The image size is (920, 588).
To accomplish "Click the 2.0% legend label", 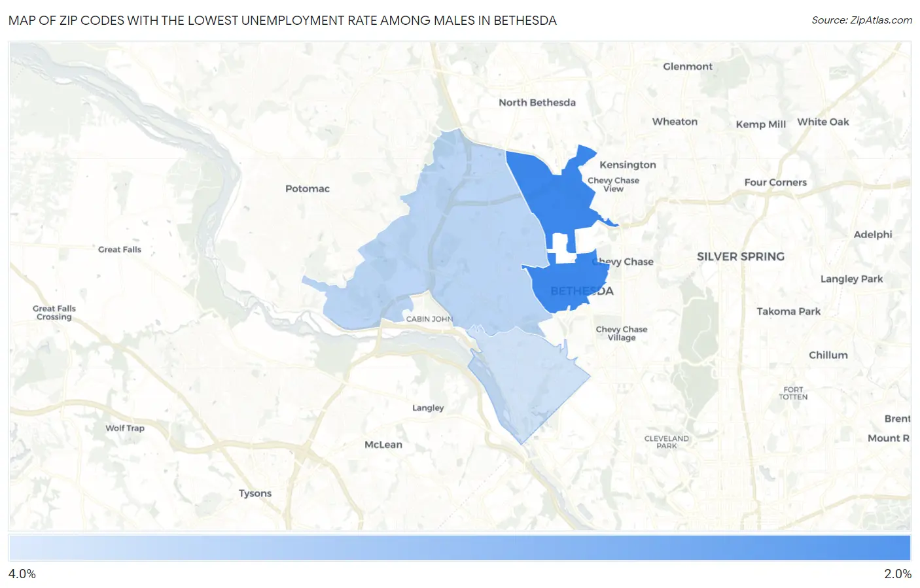I will (898, 574).
